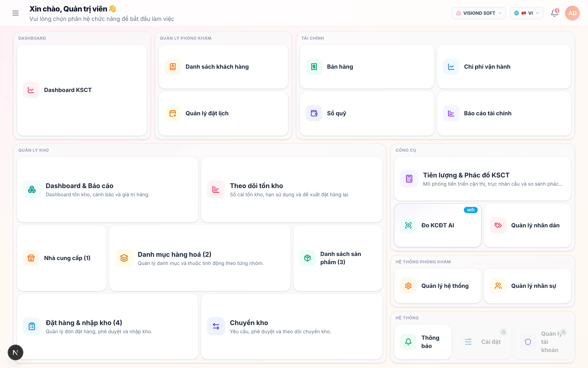Click the CÔNG CỤ section heading
This screenshot has width=588, height=368.
[406, 150]
